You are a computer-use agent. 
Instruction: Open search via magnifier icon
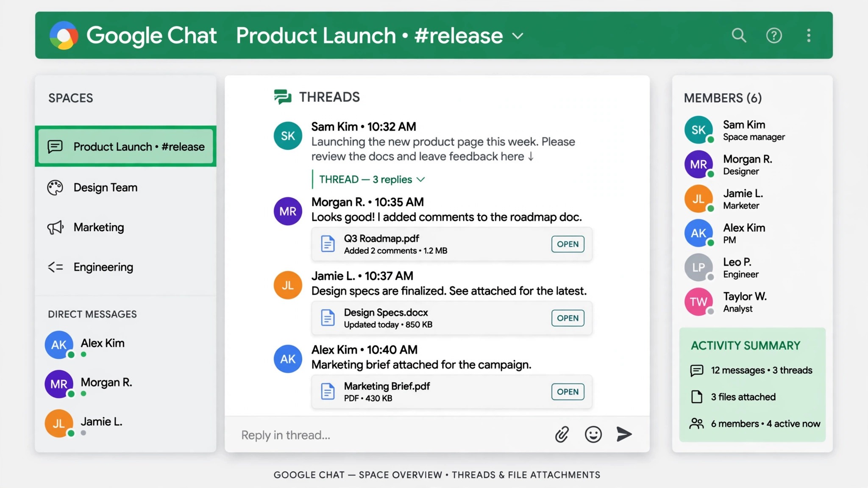(739, 35)
